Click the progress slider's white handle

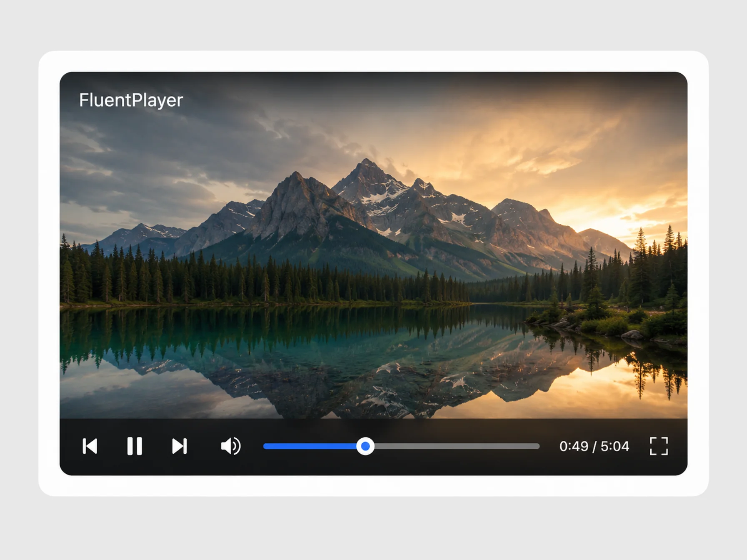click(365, 446)
